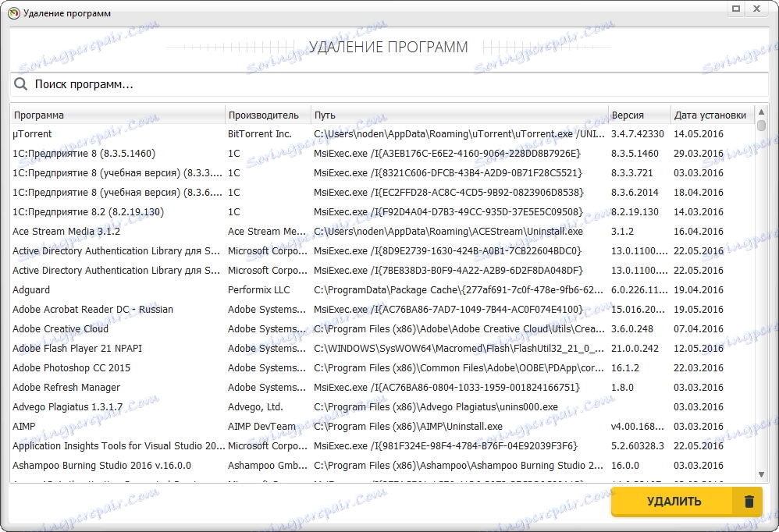Image resolution: width=779 pixels, height=532 pixels.
Task: Select Adobe Creative Cloud row
Action: (382, 328)
